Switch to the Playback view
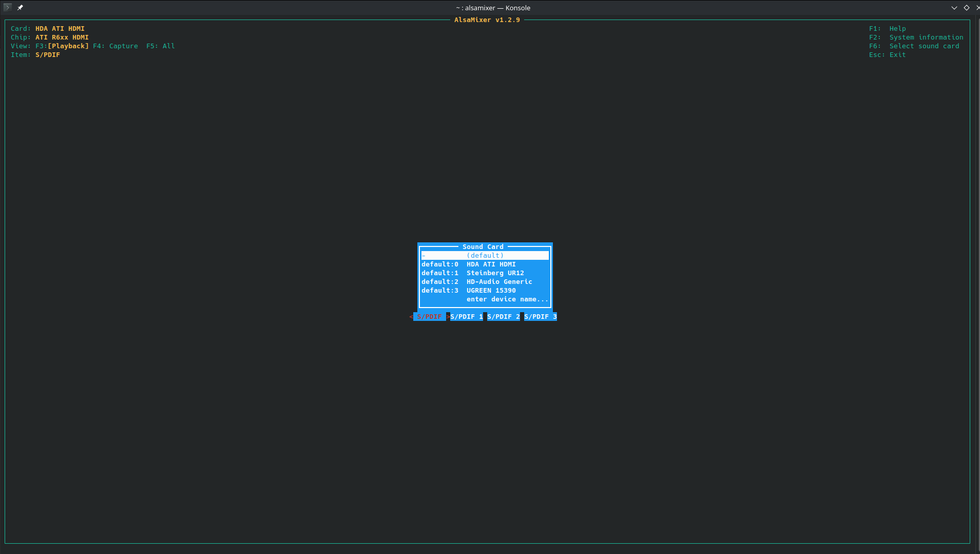980x554 pixels. pyautogui.click(x=68, y=46)
